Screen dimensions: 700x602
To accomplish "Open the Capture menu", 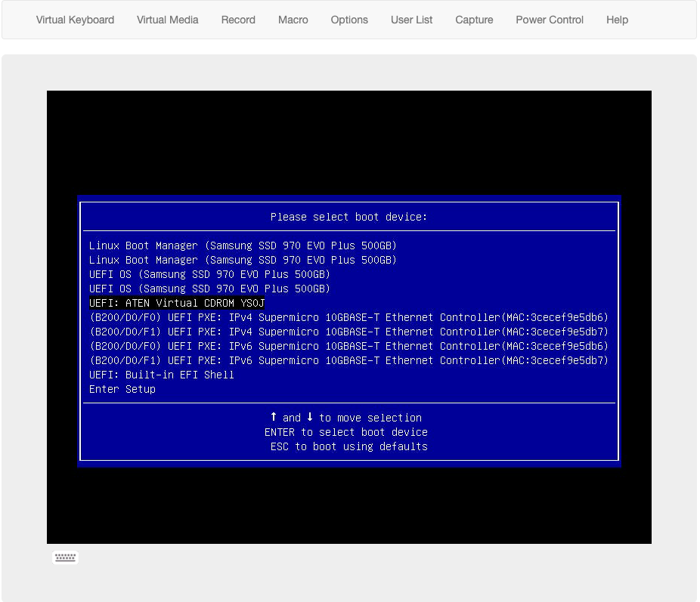I will pyautogui.click(x=474, y=20).
